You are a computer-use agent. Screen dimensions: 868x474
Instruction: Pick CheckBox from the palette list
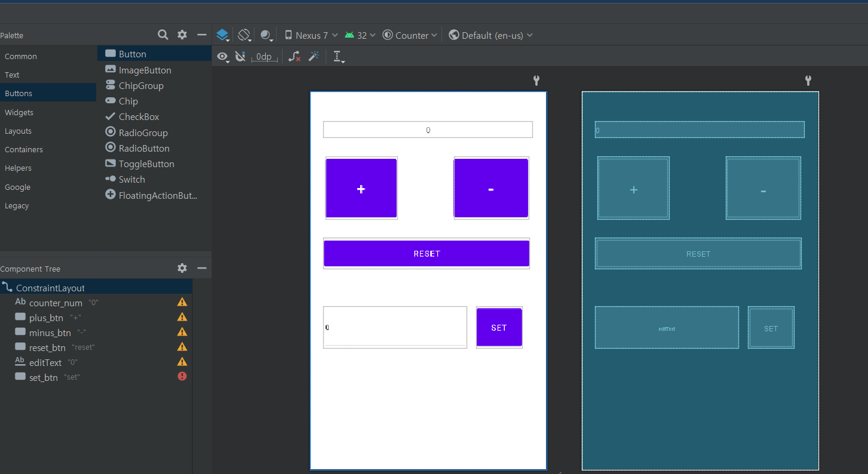pos(154,116)
